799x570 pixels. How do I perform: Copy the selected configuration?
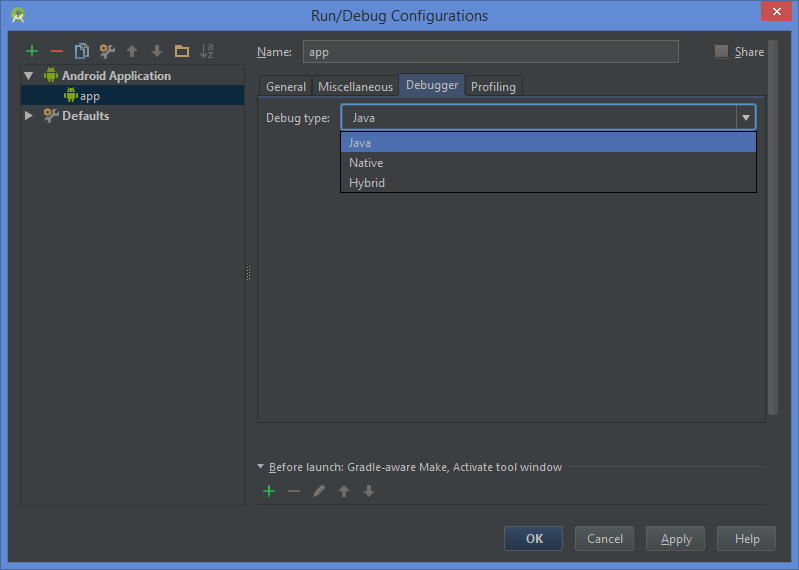(82, 51)
